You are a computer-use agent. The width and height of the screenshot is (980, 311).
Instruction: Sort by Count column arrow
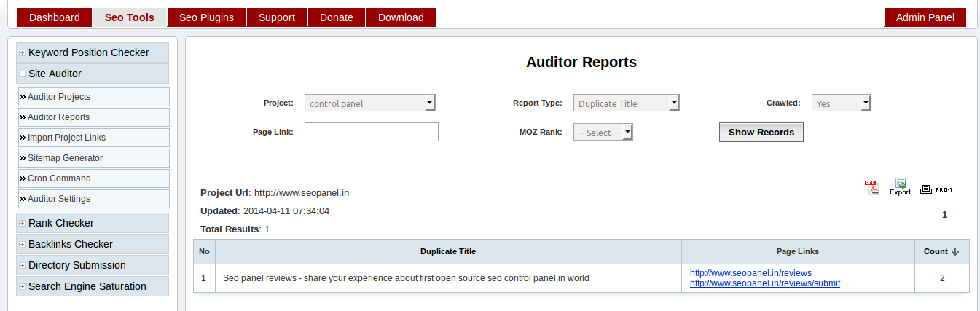(955, 251)
